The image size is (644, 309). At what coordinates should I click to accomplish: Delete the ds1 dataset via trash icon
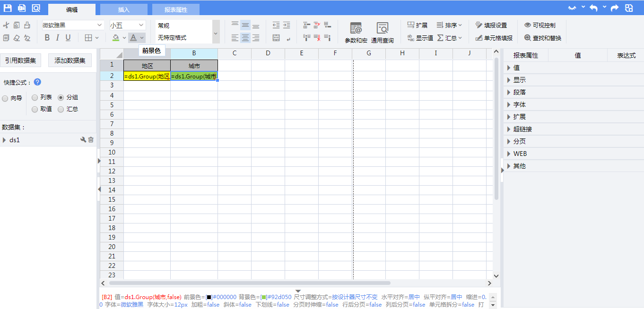[91, 140]
